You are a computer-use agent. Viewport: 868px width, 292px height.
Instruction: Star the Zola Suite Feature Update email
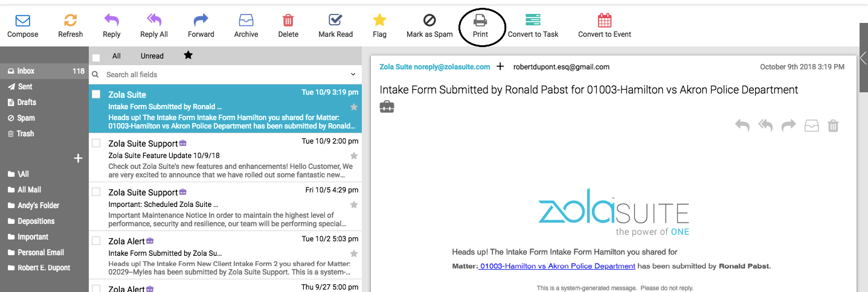tap(354, 156)
